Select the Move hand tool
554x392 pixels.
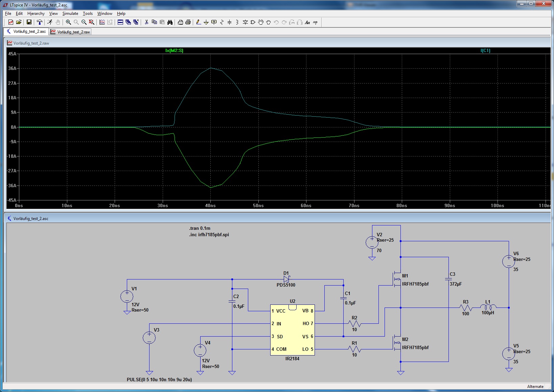[x=261, y=22]
